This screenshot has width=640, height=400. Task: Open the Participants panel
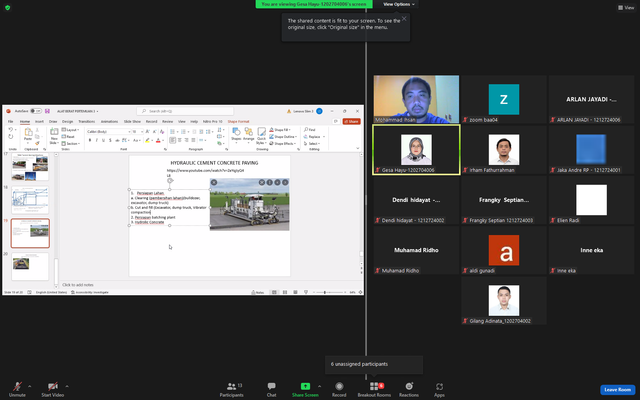(x=231, y=389)
